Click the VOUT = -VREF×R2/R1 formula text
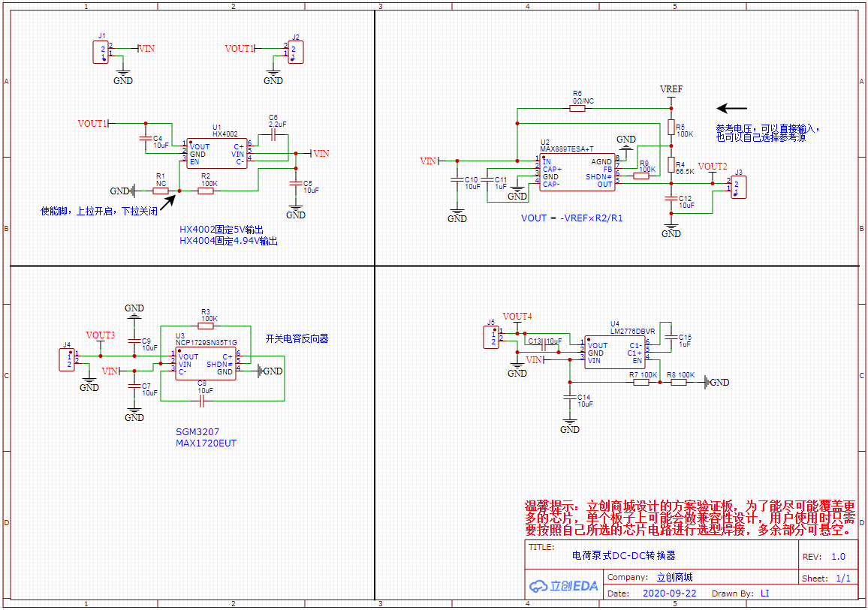The height and width of the screenshot is (610, 868). pos(571,218)
